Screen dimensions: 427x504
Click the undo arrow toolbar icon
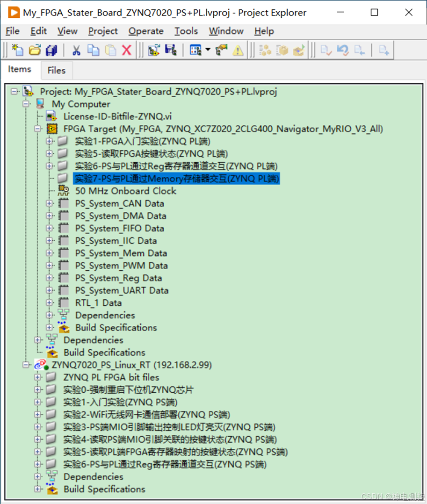(x=343, y=50)
